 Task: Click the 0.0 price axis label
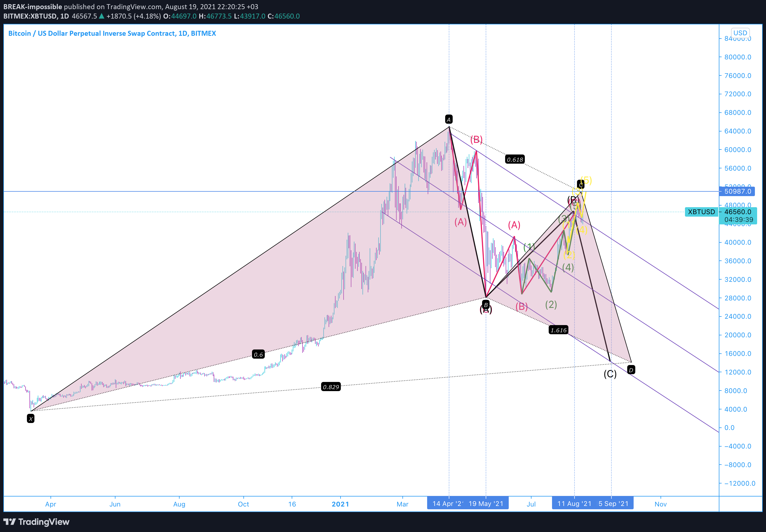[x=729, y=428]
